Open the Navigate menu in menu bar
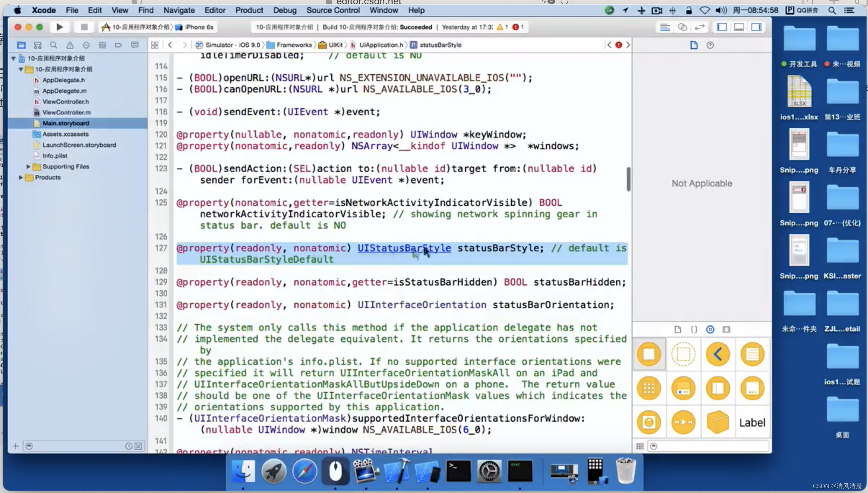 click(x=180, y=10)
